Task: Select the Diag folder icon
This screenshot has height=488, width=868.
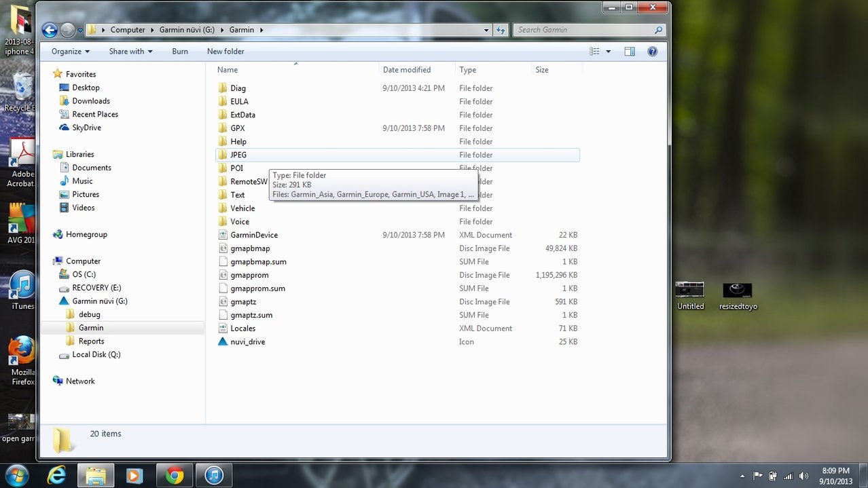Action: [223, 88]
